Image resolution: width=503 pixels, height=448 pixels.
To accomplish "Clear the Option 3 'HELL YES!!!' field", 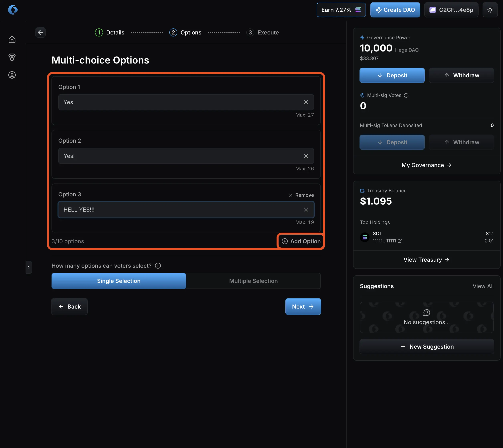I will tap(306, 210).
